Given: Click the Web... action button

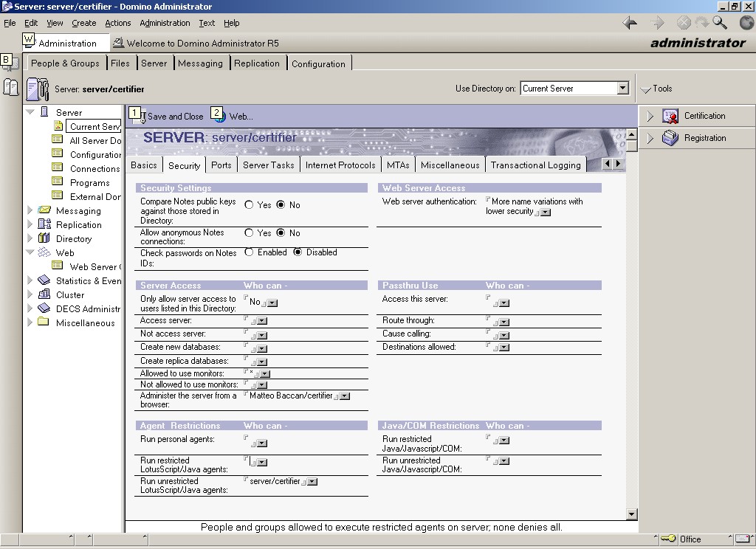Looking at the screenshot, I should click(x=233, y=116).
